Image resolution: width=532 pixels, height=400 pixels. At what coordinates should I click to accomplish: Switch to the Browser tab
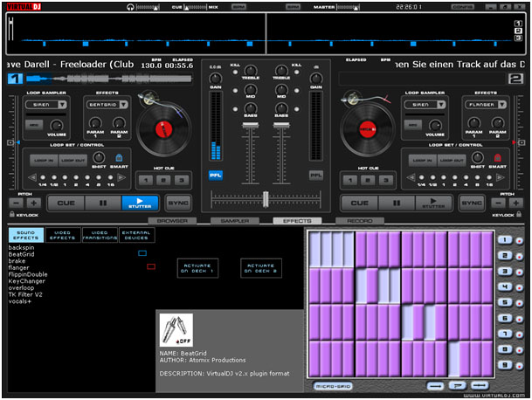pyautogui.click(x=172, y=221)
